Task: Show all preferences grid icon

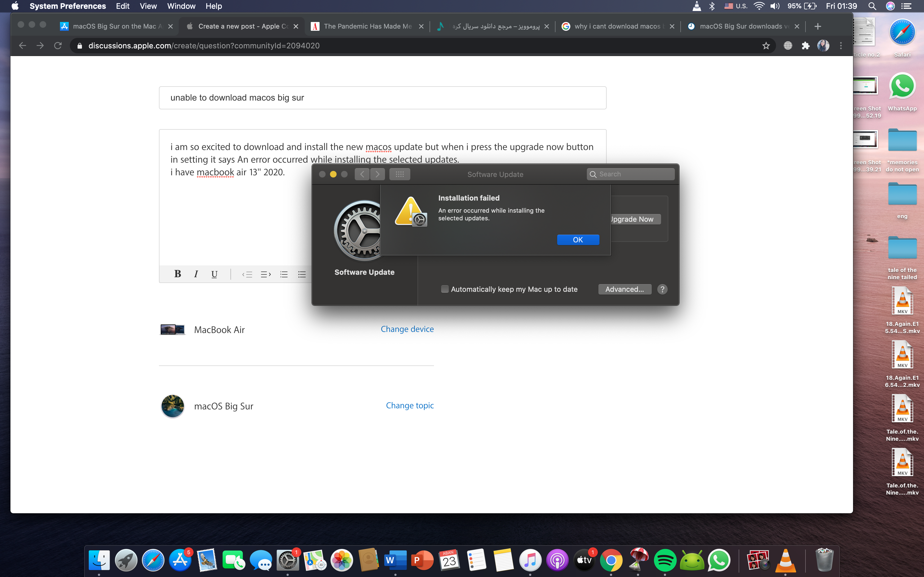Action: pyautogui.click(x=399, y=174)
